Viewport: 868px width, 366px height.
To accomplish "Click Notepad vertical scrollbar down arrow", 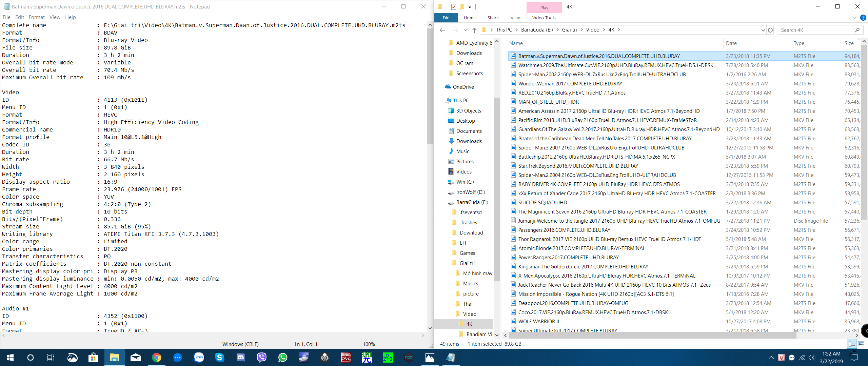I will click(x=430, y=328).
